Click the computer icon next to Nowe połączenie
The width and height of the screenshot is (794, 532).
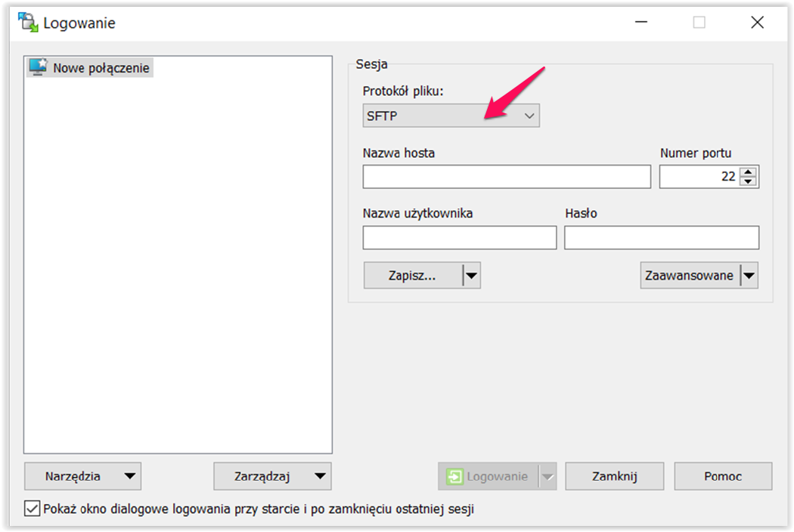[x=37, y=67]
